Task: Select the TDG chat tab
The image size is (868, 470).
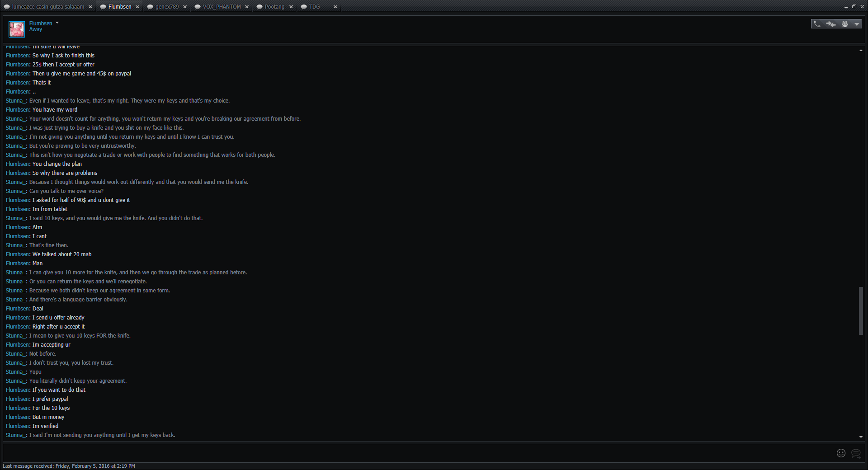Action: (314, 7)
